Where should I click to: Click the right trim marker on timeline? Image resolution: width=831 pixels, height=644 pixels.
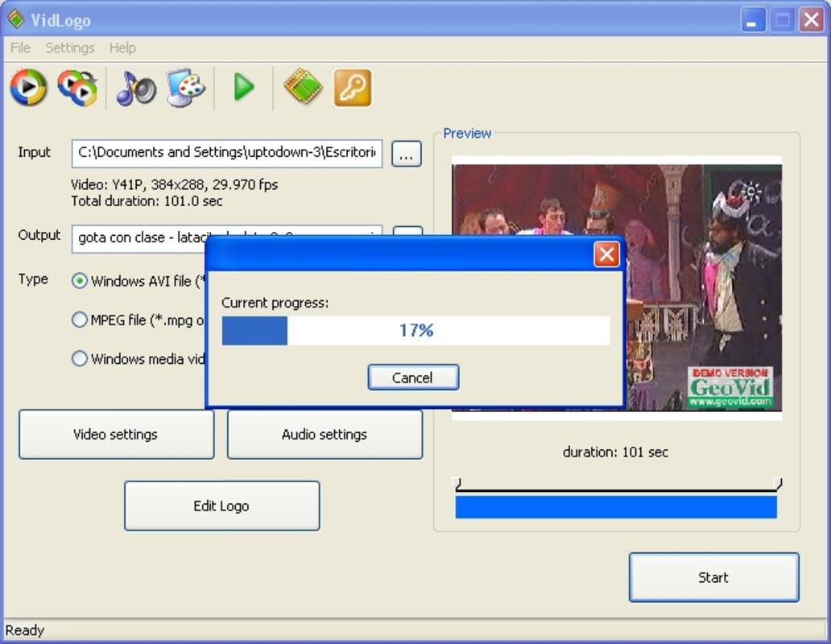click(778, 483)
